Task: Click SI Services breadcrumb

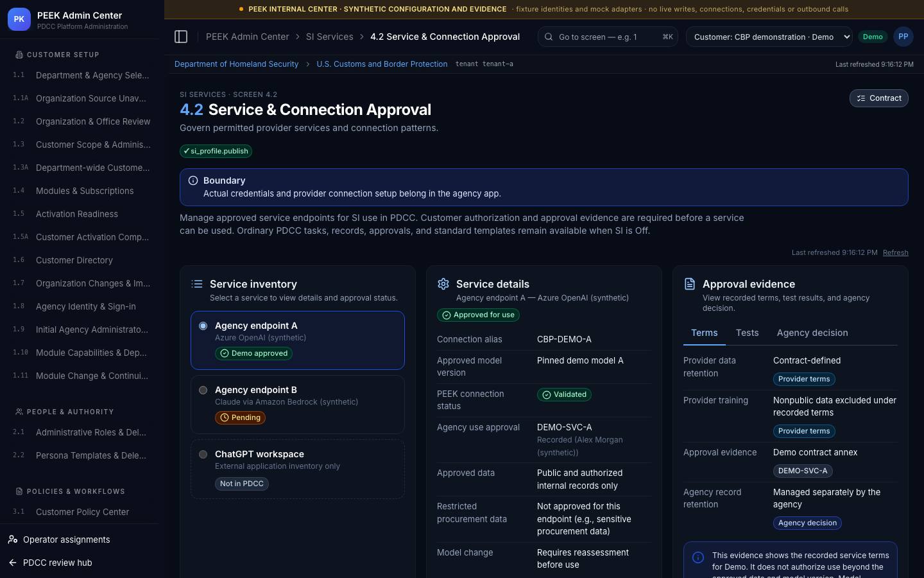Action: [x=330, y=37]
